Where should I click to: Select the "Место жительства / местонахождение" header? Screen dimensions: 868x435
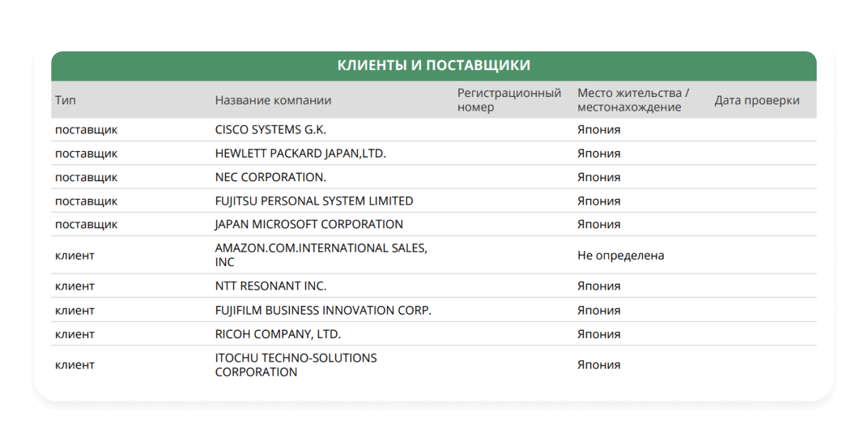pyautogui.click(x=633, y=100)
